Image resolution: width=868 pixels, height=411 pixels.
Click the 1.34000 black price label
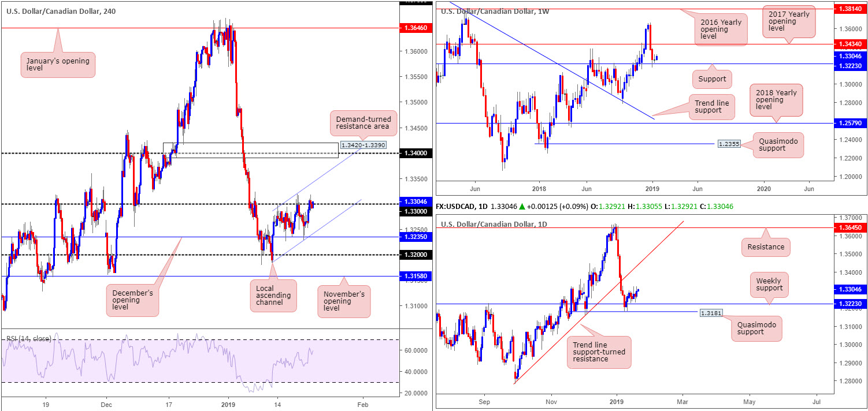pos(416,153)
